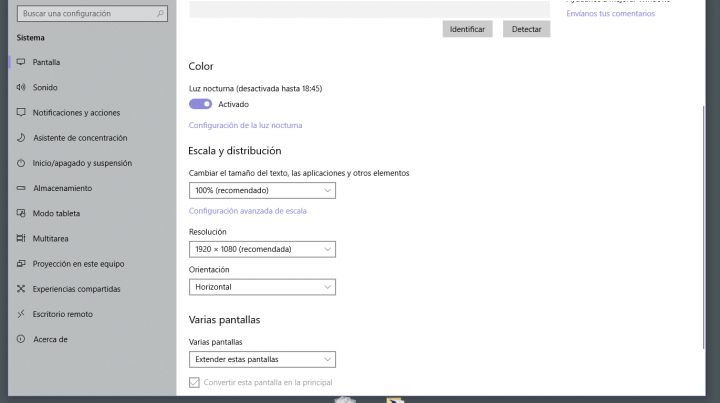
Task: Click the Modo tableta icon
Action: (x=21, y=213)
